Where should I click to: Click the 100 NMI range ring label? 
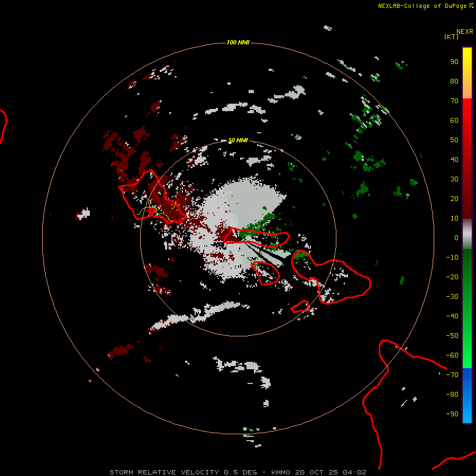(238, 42)
